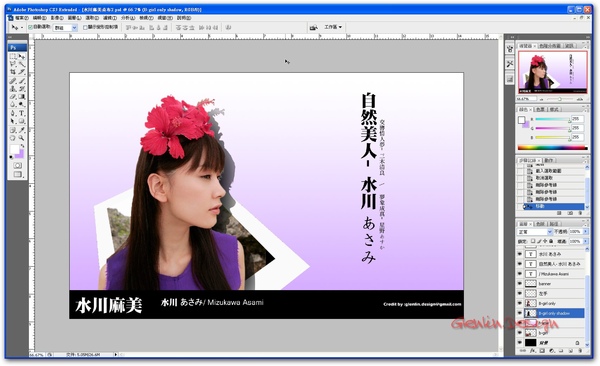Select the Hand tool
This screenshot has height=366, width=600.
pos(13,138)
